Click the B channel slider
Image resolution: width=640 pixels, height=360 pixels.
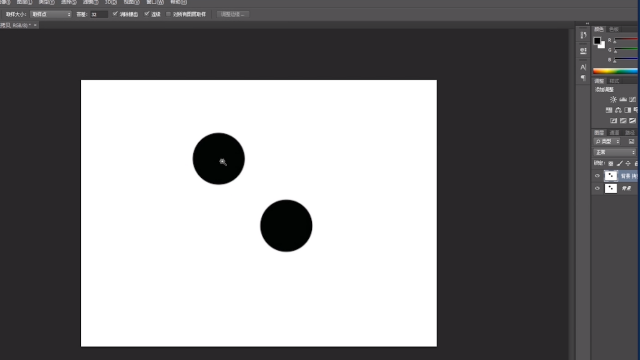click(626, 60)
